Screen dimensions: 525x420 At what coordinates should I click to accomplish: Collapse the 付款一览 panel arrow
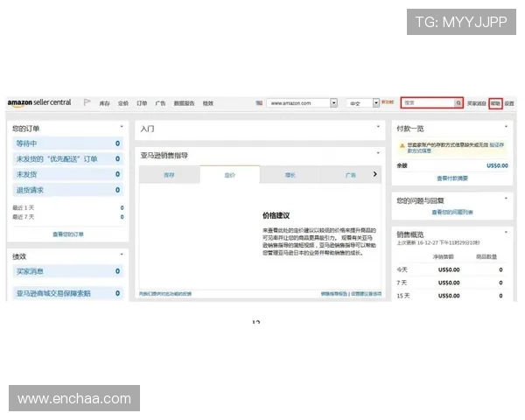point(506,127)
